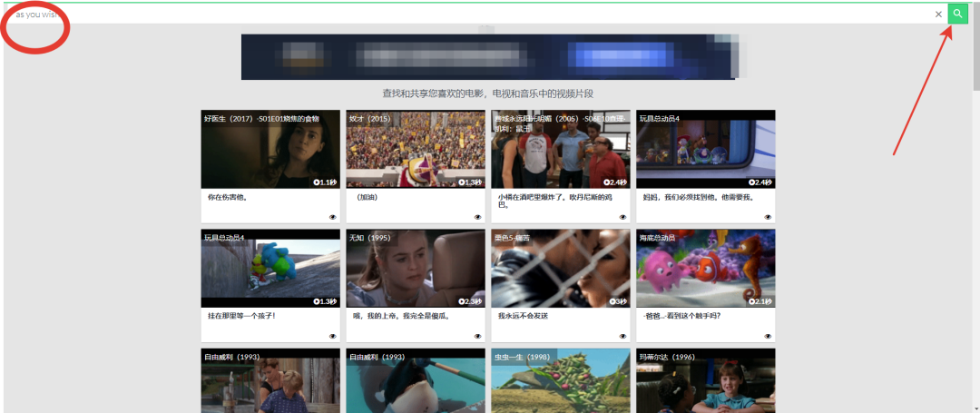The width and height of the screenshot is (980, 413).
Task: Click the title '奴才（2015）'
Action: click(x=369, y=118)
